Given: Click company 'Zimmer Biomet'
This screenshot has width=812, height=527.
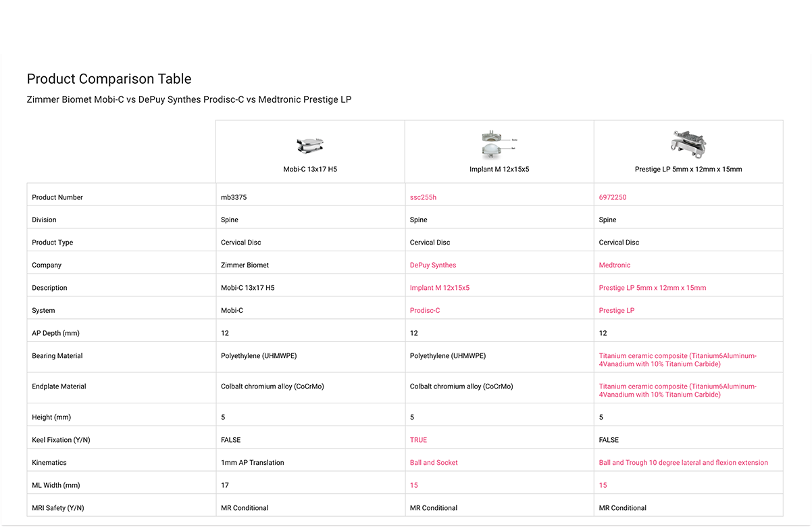Looking at the screenshot, I should pyautogui.click(x=245, y=265).
